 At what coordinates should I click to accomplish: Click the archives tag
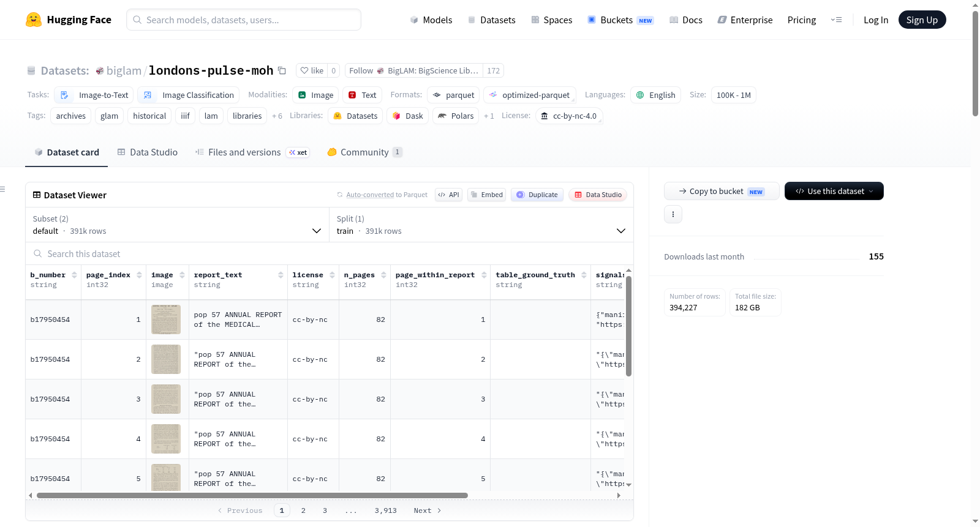pyautogui.click(x=71, y=116)
